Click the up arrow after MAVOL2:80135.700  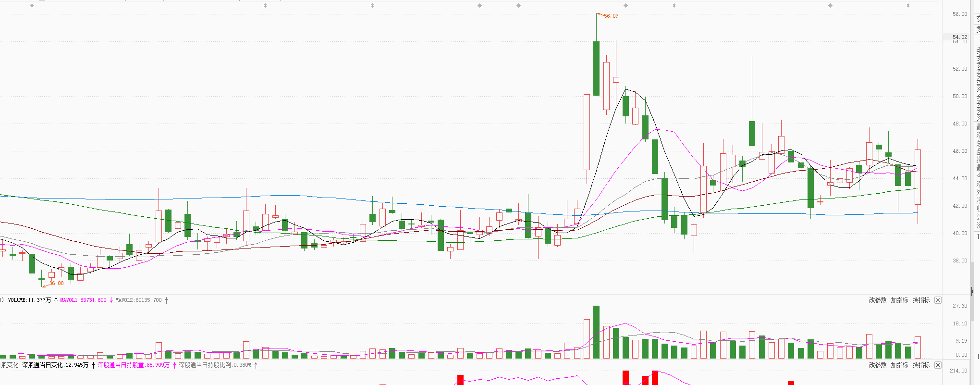click(x=167, y=300)
